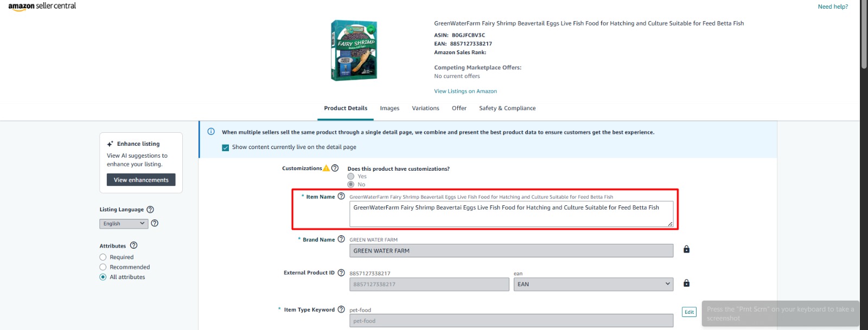Open the help icon beside Item Type Keyword

pos(341,309)
